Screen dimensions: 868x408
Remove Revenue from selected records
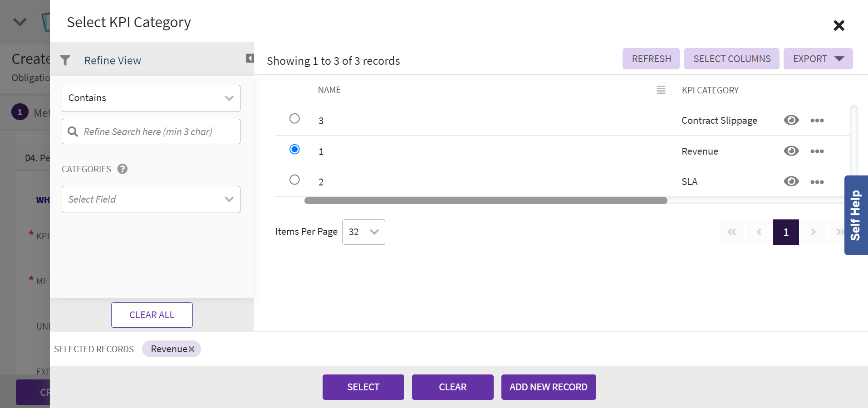192,349
